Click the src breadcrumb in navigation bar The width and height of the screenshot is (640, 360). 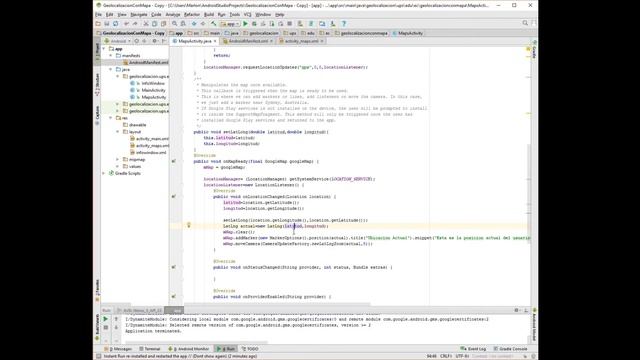[x=194, y=33]
